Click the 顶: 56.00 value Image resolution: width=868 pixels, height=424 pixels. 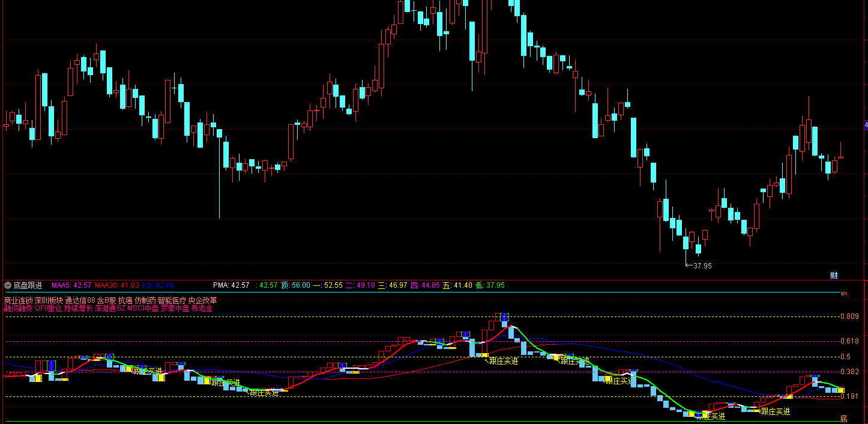click(296, 285)
